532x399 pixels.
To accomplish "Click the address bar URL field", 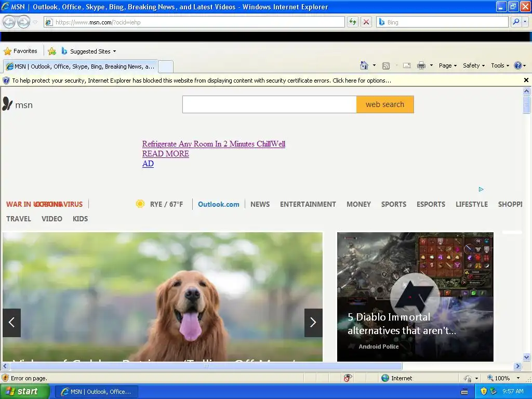I will pos(194,22).
